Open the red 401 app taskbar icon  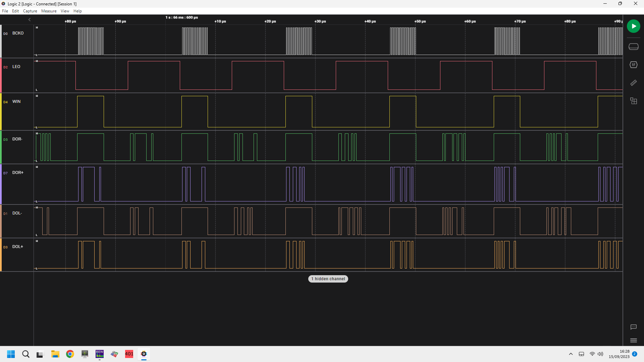[x=129, y=354]
